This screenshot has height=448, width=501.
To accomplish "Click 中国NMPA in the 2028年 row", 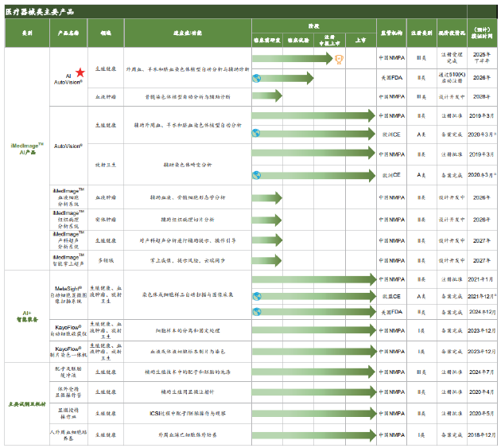I will [x=392, y=96].
